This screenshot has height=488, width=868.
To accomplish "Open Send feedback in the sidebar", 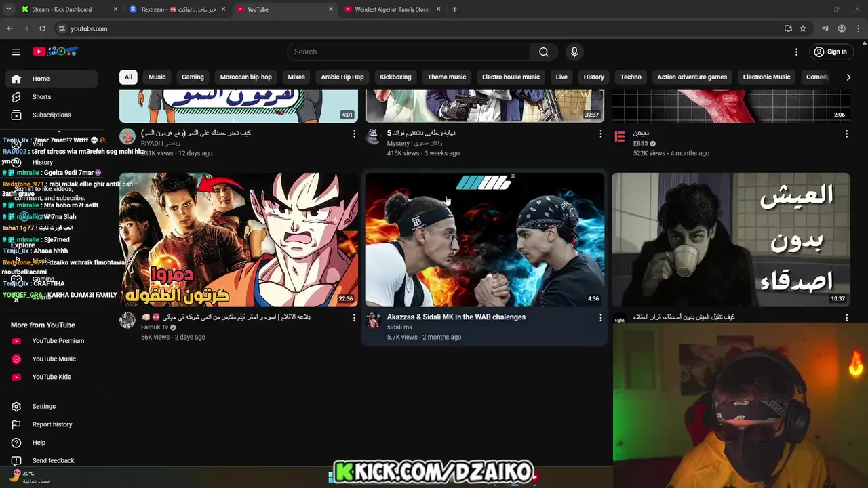I will [x=52, y=460].
